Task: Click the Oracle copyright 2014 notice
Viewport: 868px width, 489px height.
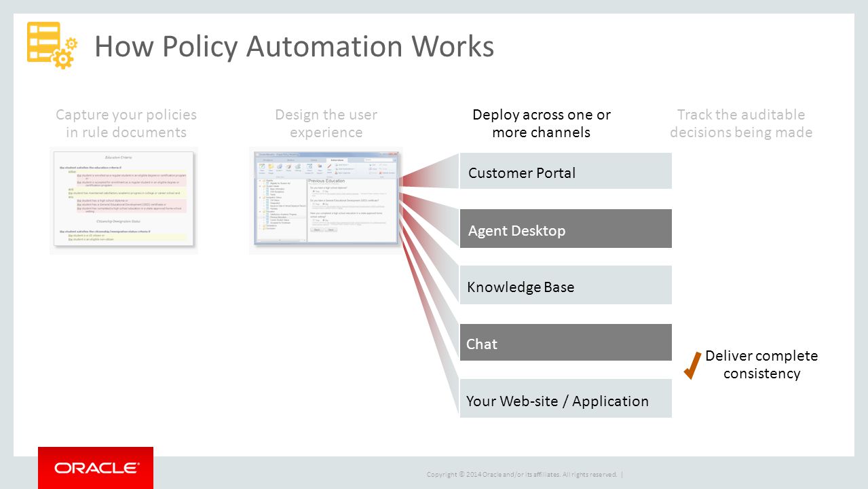Action: tap(522, 474)
